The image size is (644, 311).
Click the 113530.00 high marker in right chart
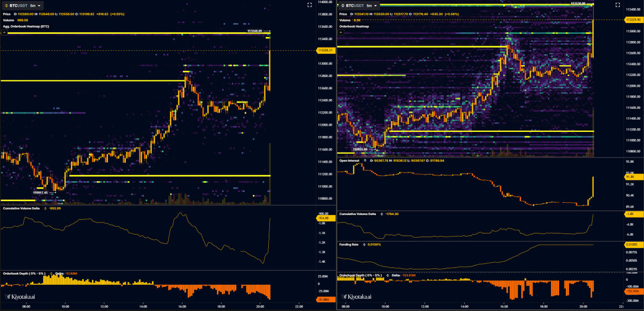579,3
